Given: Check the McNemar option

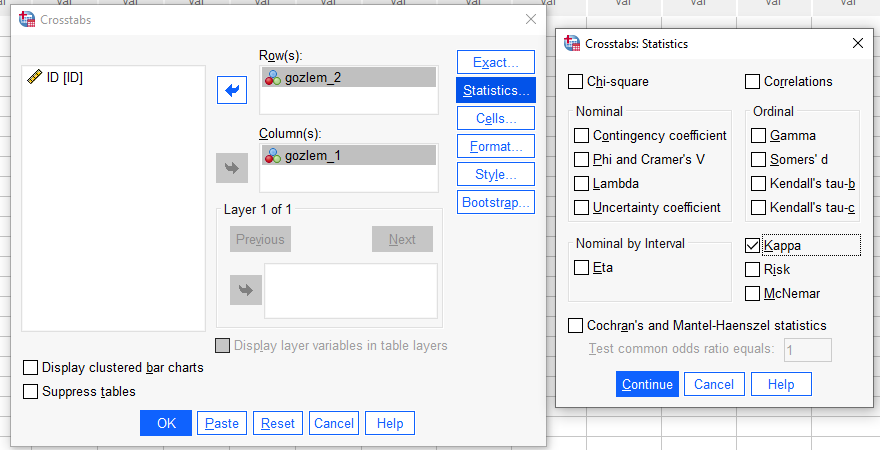Looking at the screenshot, I should 753,293.
